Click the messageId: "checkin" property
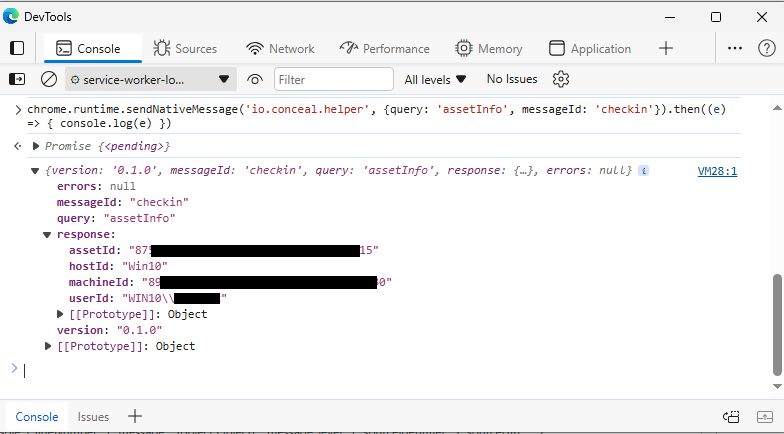Screen dimensions: 784x434 122,202
